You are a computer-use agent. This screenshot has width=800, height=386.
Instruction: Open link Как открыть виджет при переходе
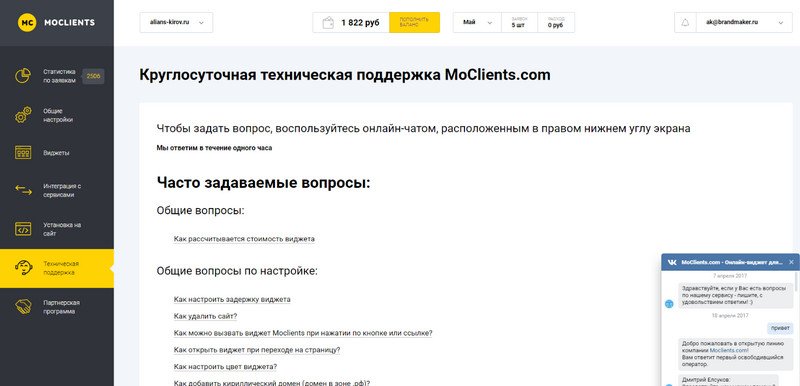257,350
